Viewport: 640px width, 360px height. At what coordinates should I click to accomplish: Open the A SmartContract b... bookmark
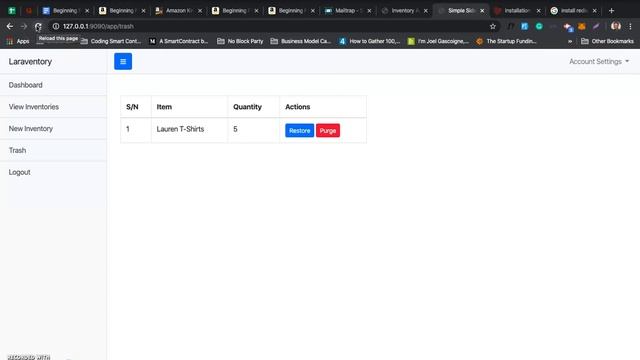point(178,41)
